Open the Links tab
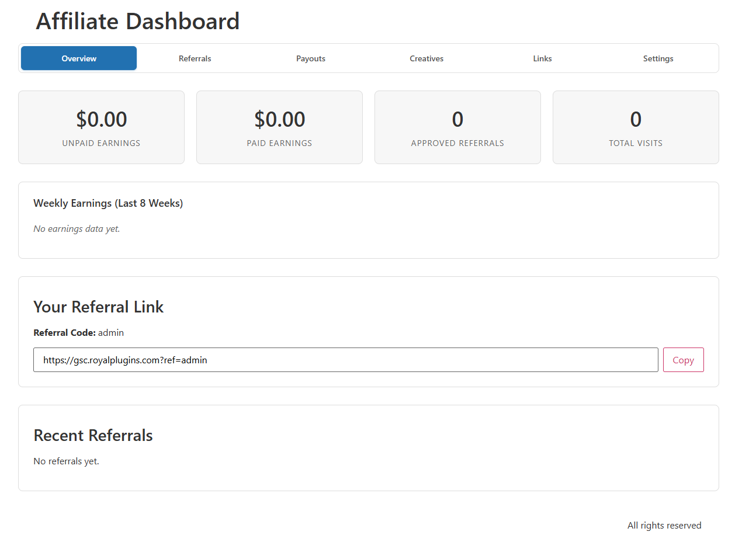756x549 pixels. 542,58
